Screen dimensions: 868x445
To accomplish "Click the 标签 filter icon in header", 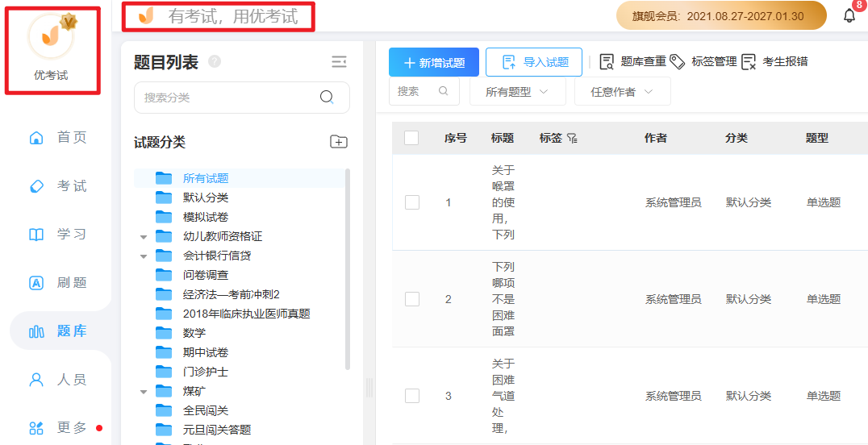I will pos(572,139).
